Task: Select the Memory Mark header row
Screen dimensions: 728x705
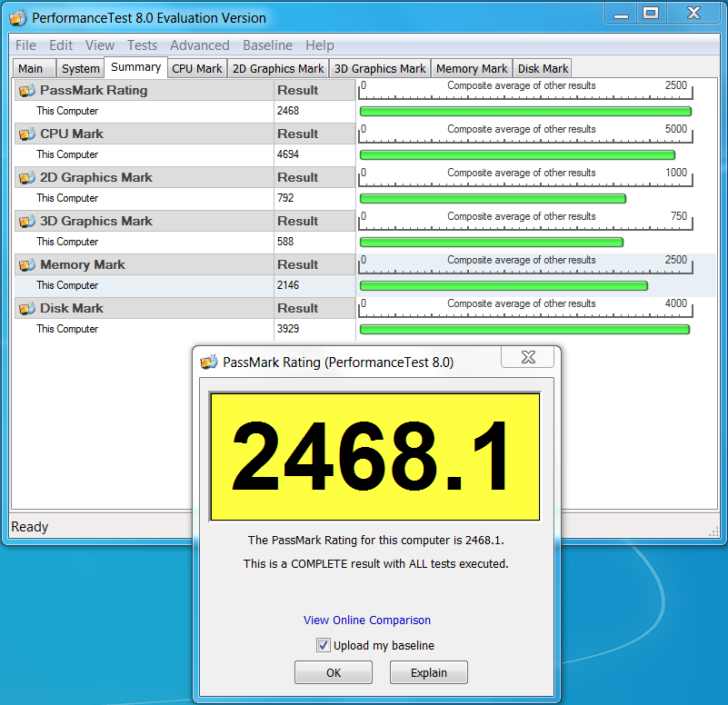Action: click(184, 264)
